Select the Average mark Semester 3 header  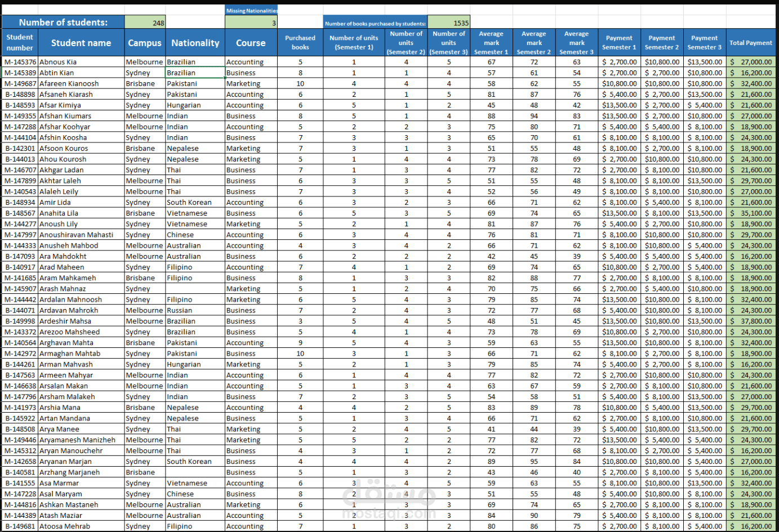[x=576, y=43]
